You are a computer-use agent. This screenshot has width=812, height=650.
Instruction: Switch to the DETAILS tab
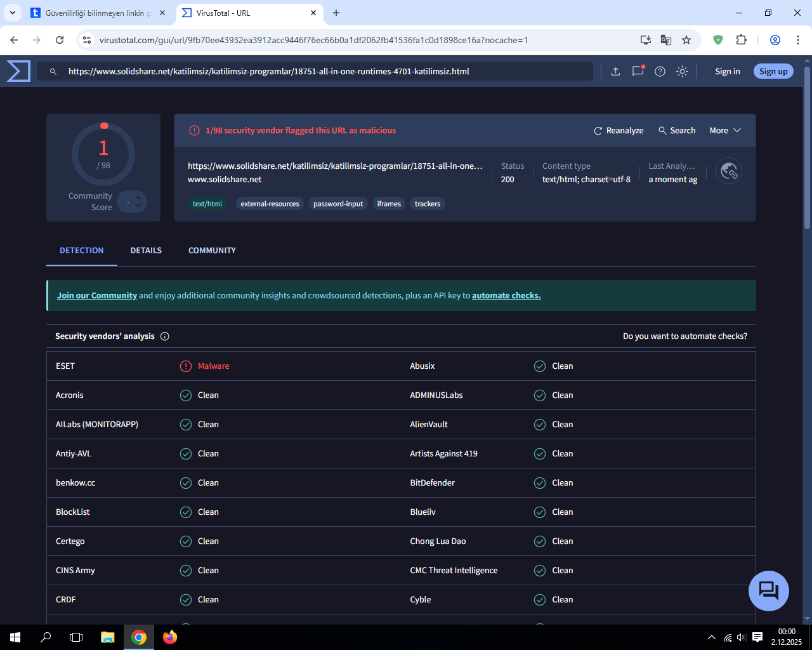coord(146,251)
